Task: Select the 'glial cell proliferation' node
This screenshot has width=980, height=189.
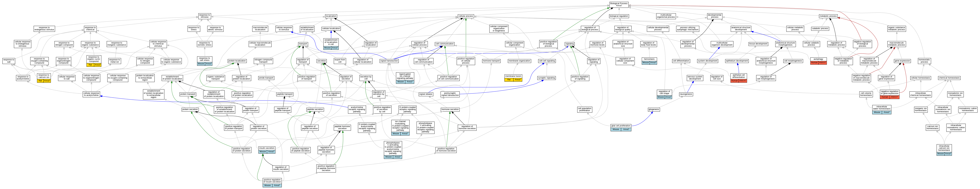Action: click(621, 126)
